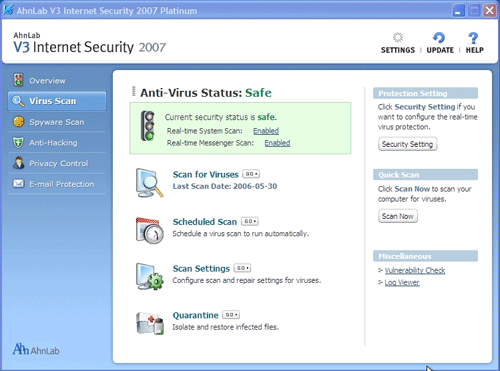Click the Anti-Hacking shield icon

(x=18, y=143)
